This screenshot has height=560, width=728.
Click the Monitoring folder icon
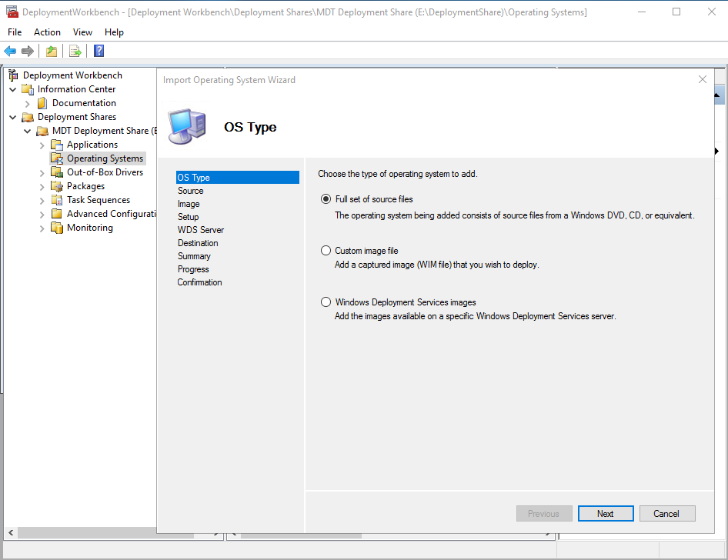57,228
